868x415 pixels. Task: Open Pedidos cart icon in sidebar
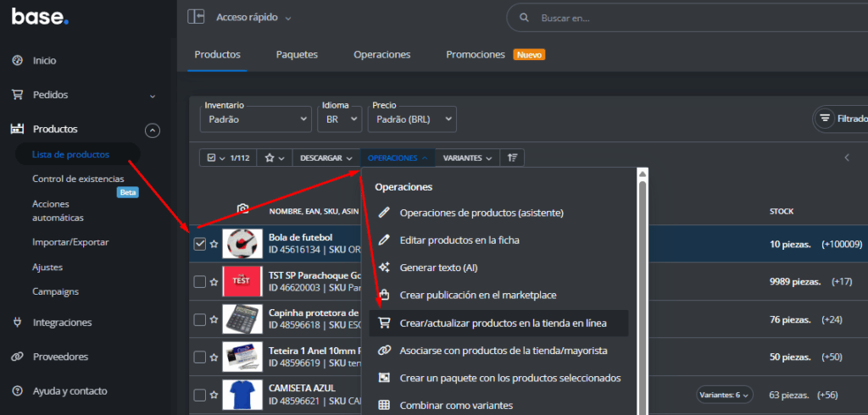coord(16,95)
